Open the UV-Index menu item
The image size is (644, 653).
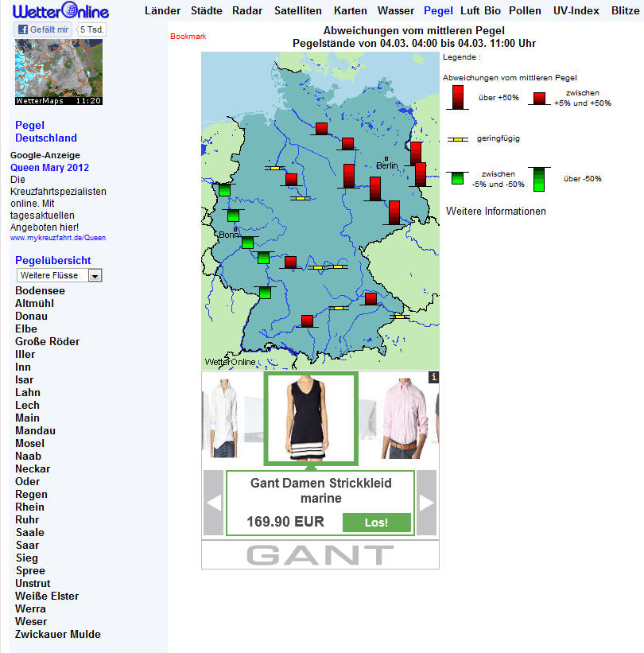[576, 11]
